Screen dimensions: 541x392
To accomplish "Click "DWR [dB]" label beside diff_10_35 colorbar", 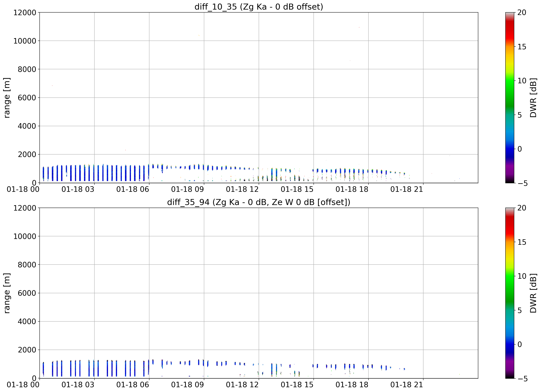I will tap(533, 98).
